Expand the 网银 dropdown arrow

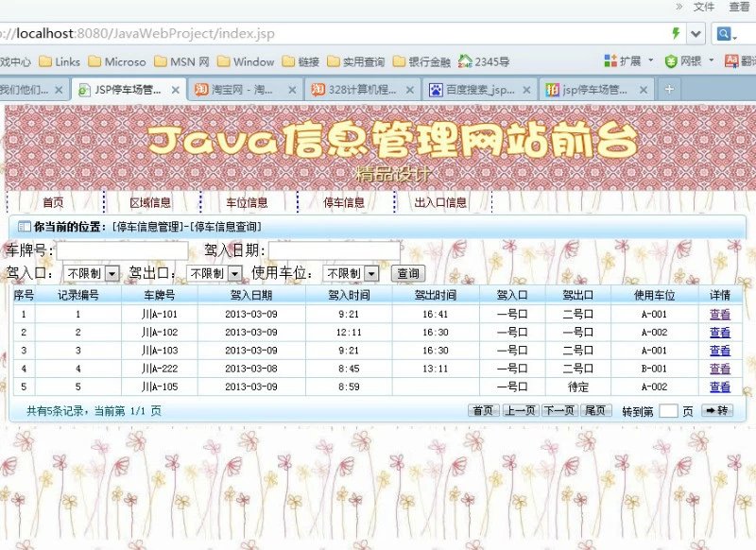click(x=712, y=60)
